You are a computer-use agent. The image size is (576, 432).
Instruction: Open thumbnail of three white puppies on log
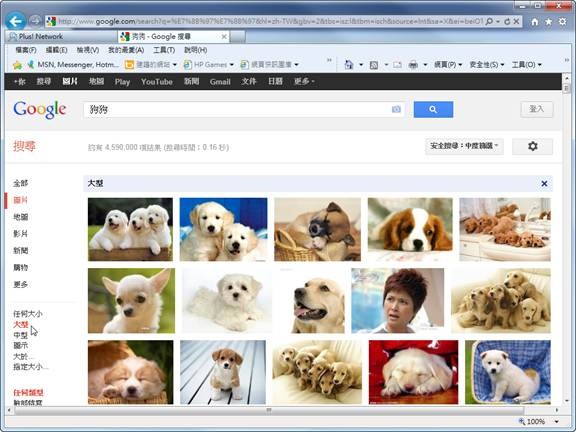coord(130,230)
